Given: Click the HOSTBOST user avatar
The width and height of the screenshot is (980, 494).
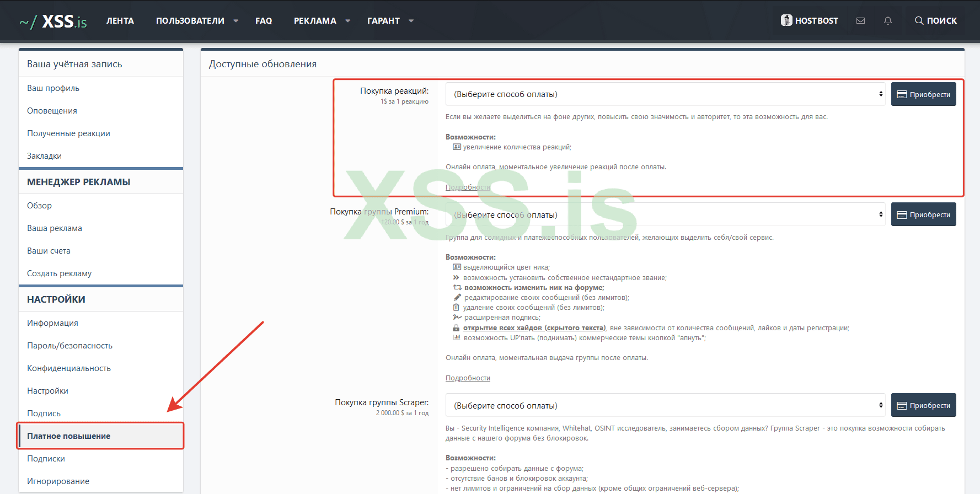Looking at the screenshot, I should (x=786, y=20).
